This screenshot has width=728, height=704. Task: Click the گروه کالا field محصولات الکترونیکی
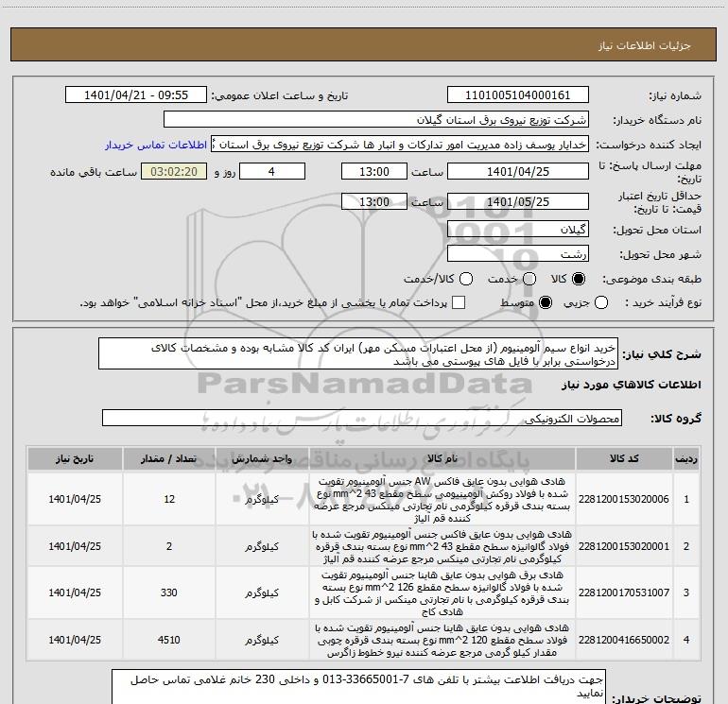pyautogui.click(x=362, y=418)
